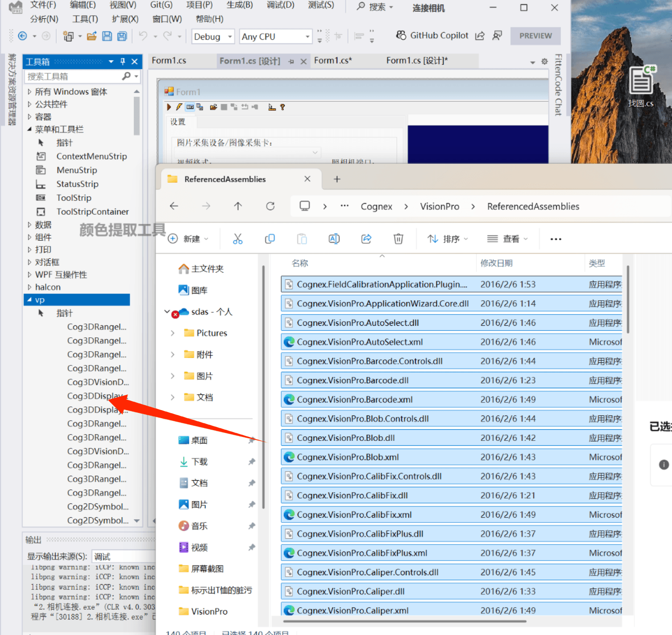Open a new Explorer tab with plus
Screen dimensions: 672x635
(337, 179)
